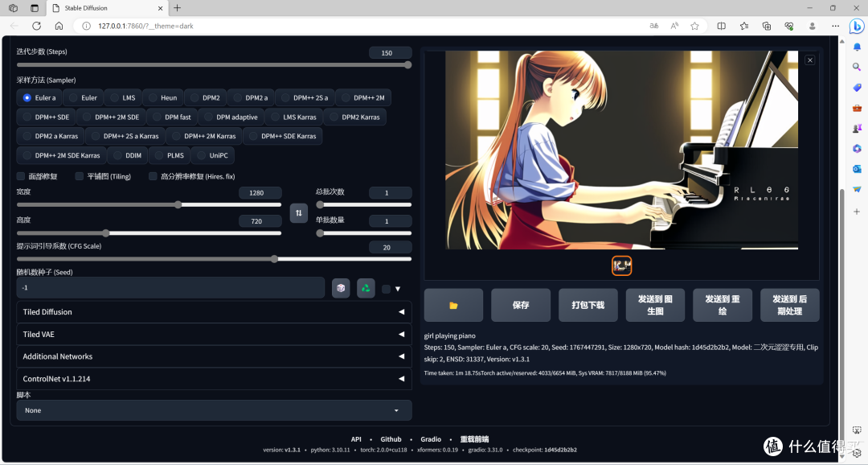868x465 pixels.
Task: Click the read aloud icon
Action: coord(674,26)
